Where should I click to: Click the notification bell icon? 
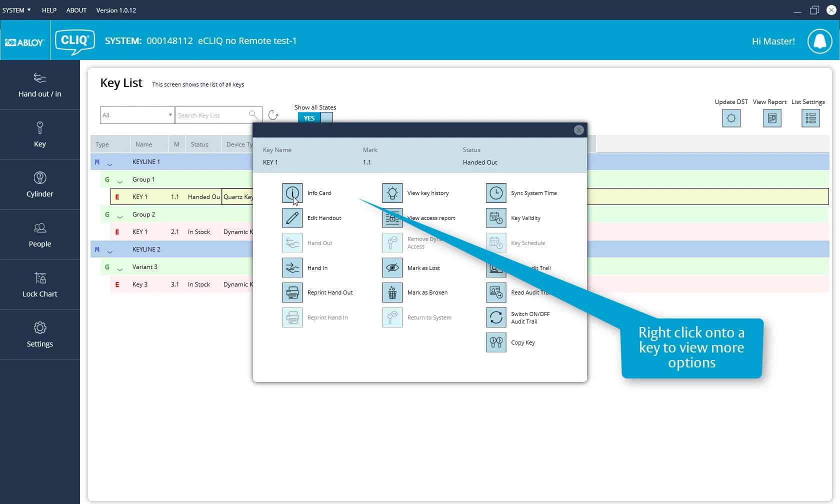820,41
